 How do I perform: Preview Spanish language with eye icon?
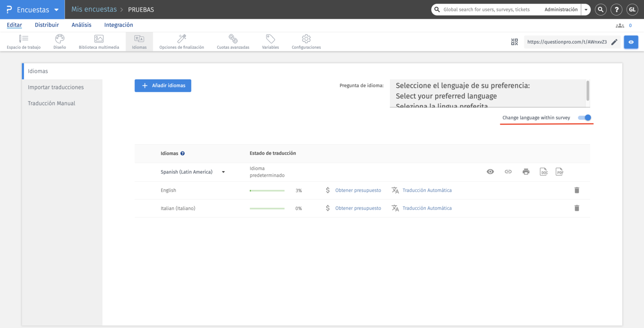(490, 172)
